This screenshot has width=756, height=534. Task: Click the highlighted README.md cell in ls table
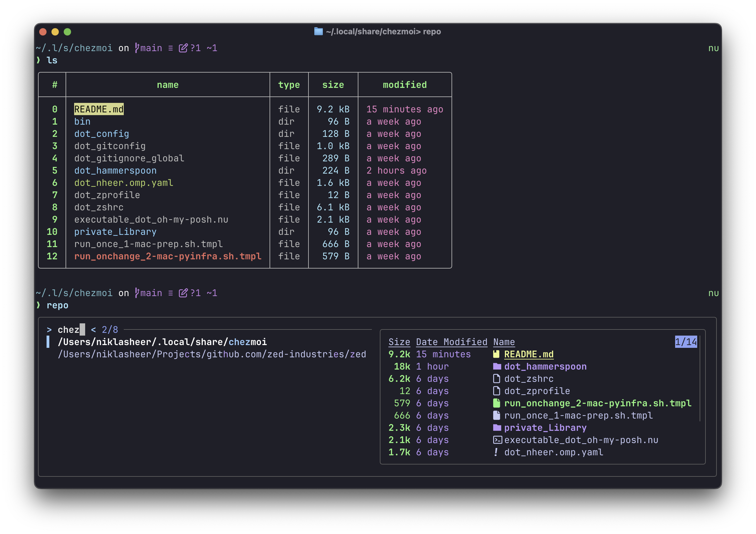[x=99, y=109]
